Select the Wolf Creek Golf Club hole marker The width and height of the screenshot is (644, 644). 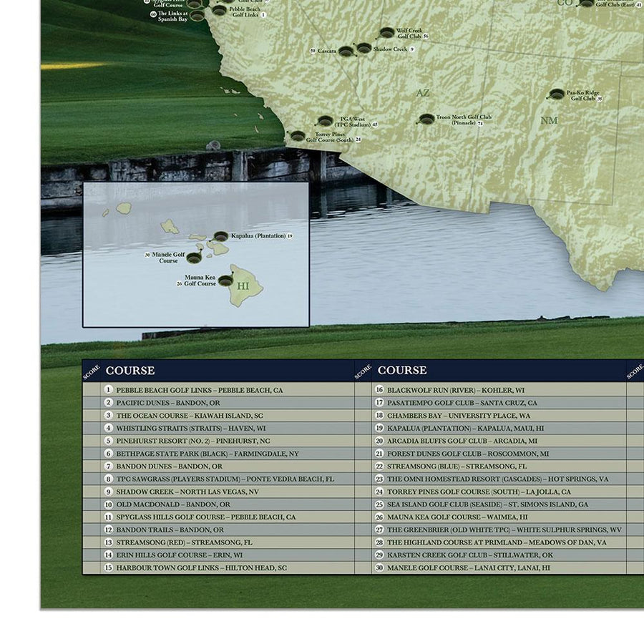click(387, 32)
